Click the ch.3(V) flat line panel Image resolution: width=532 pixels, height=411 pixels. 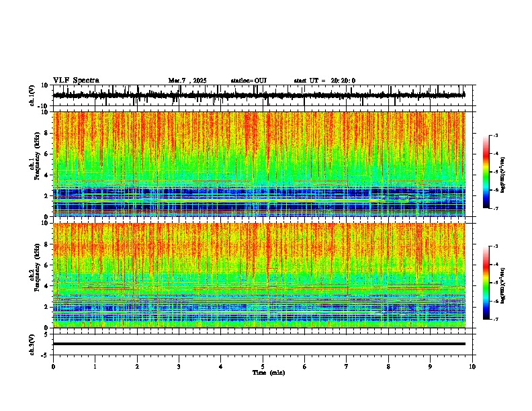pyautogui.click(x=263, y=345)
